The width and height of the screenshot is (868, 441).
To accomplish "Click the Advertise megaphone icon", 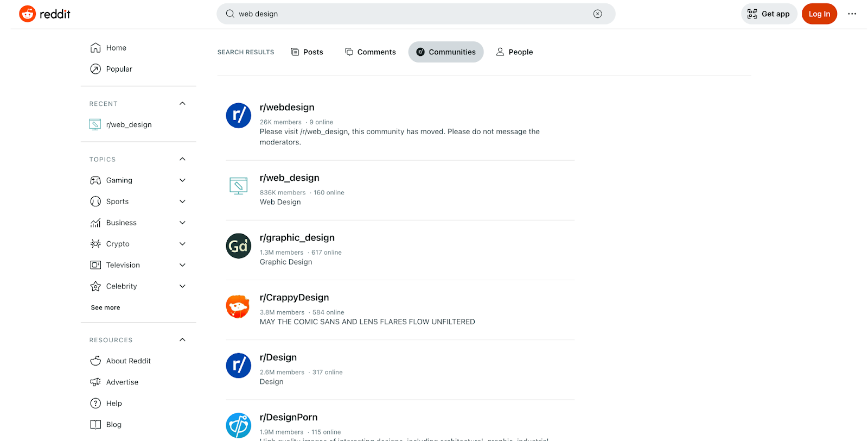I will tap(95, 382).
